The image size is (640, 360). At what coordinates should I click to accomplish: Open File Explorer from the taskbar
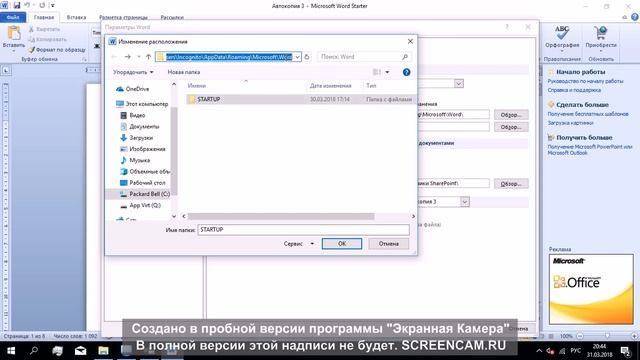(103, 351)
